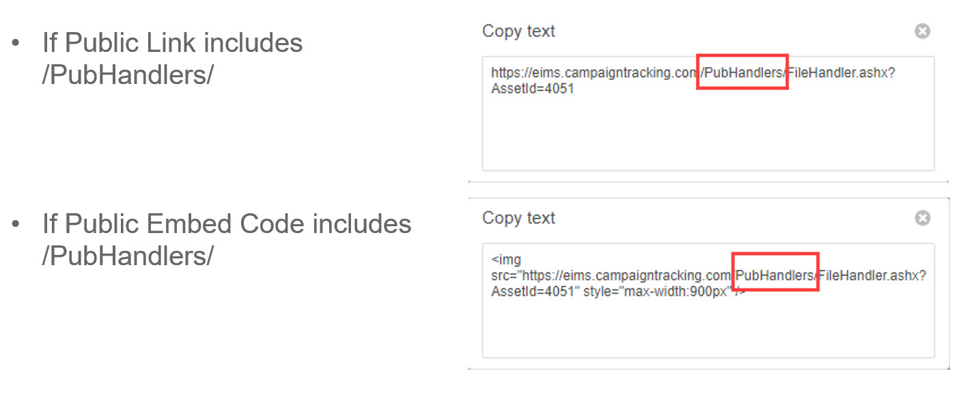Click FileHandler.ashx? in the embed code

point(872,275)
